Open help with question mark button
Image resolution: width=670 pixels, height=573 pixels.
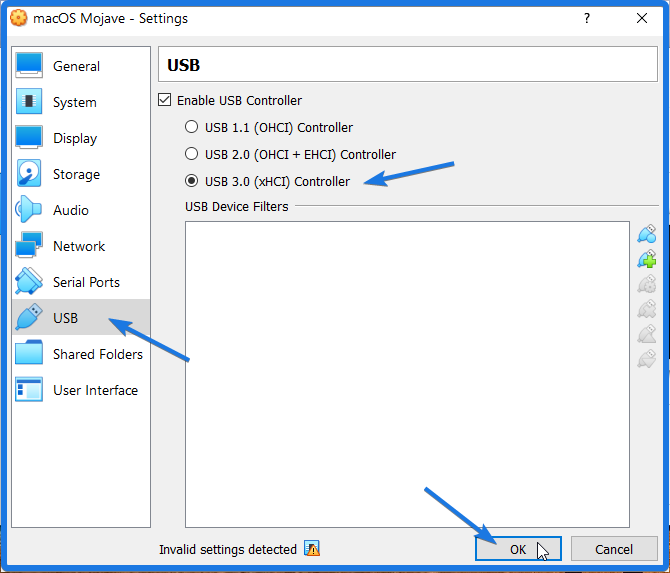[x=587, y=18]
